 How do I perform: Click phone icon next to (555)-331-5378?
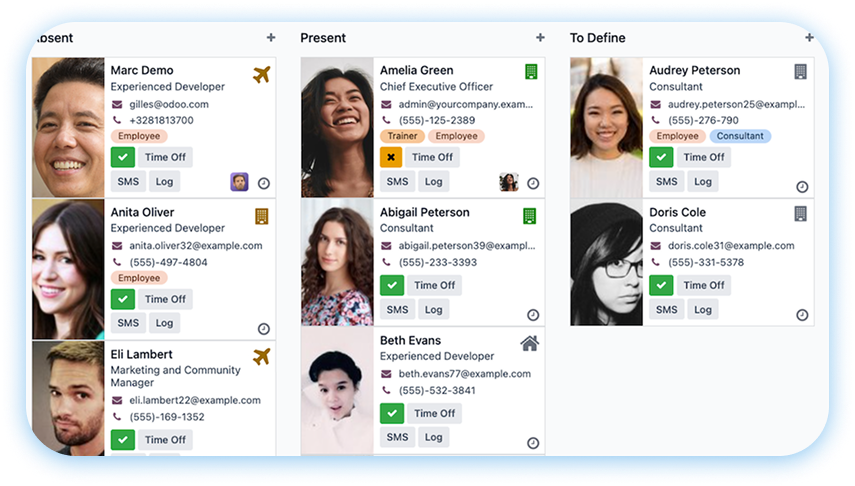pos(656,262)
